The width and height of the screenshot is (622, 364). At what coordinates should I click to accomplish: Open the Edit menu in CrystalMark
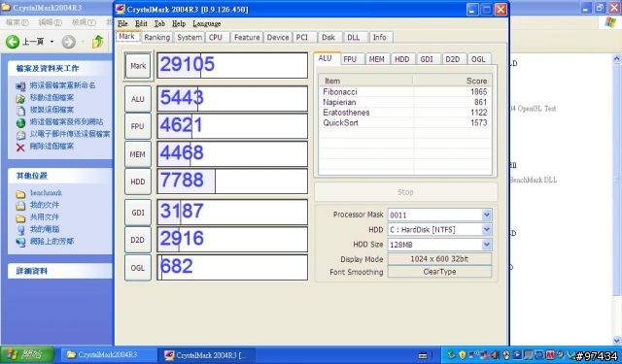tap(141, 23)
